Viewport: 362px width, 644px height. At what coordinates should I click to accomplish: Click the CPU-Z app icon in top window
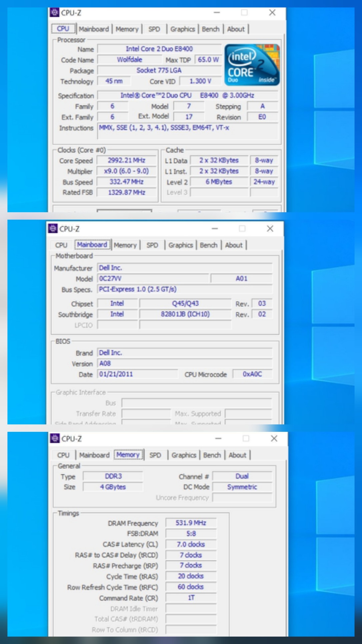click(54, 13)
